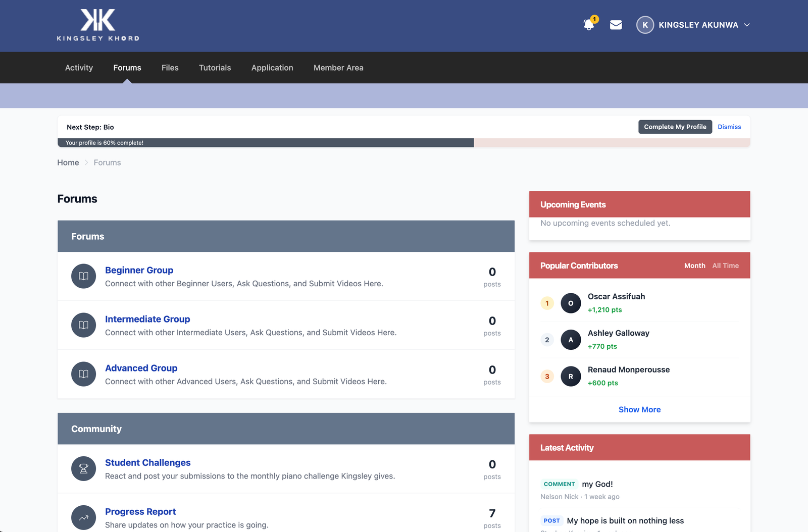This screenshot has width=808, height=532.
Task: Go to the Files nav tab
Action: (x=170, y=68)
